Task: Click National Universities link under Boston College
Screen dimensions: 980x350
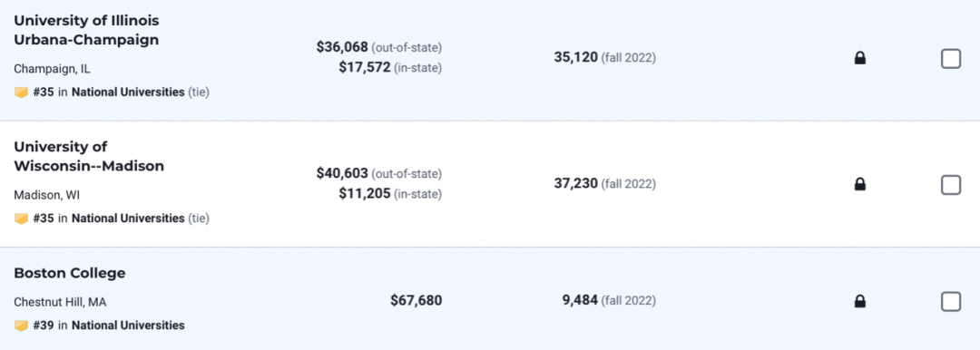Action: [128, 326]
